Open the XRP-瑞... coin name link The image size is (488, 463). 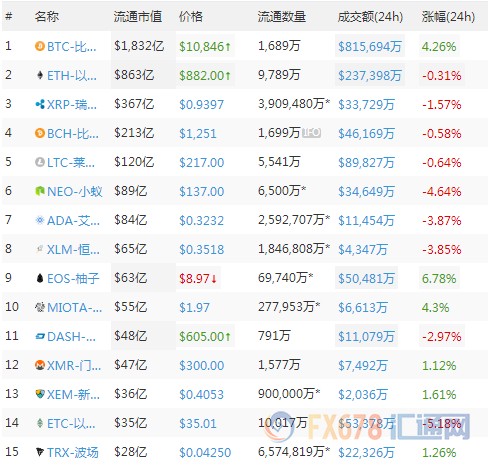point(72,105)
